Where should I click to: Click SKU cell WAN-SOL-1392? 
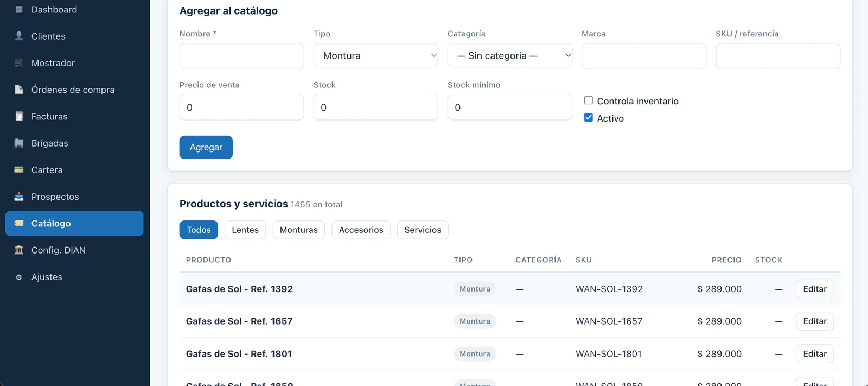[x=609, y=289]
